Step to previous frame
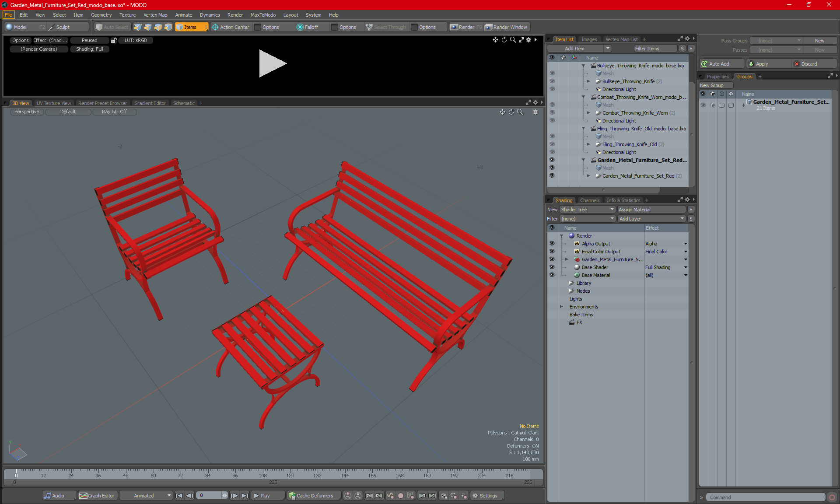 (189, 496)
